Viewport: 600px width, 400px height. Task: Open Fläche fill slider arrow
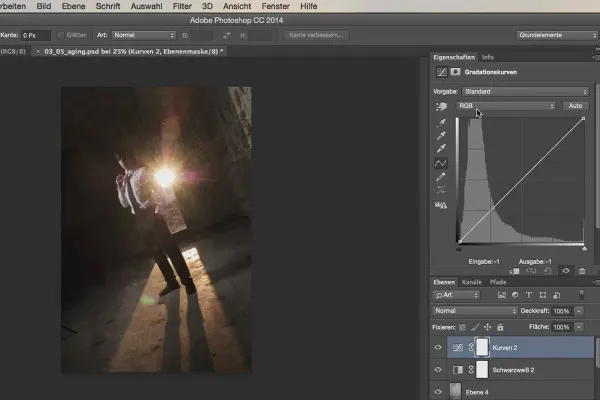[x=579, y=327]
